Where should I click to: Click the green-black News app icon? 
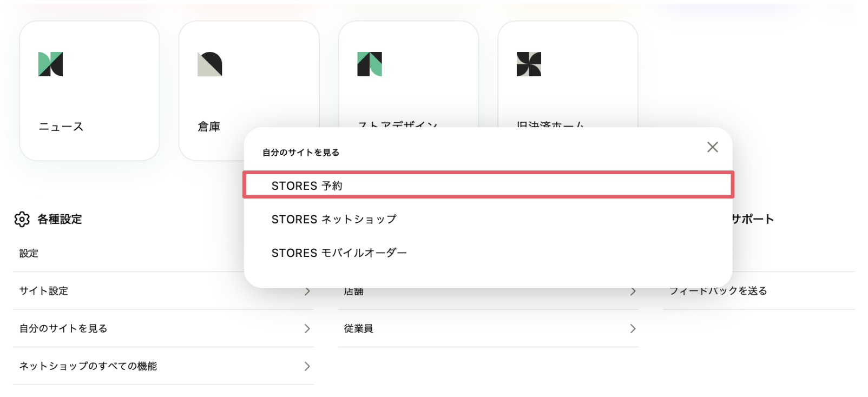pos(51,64)
